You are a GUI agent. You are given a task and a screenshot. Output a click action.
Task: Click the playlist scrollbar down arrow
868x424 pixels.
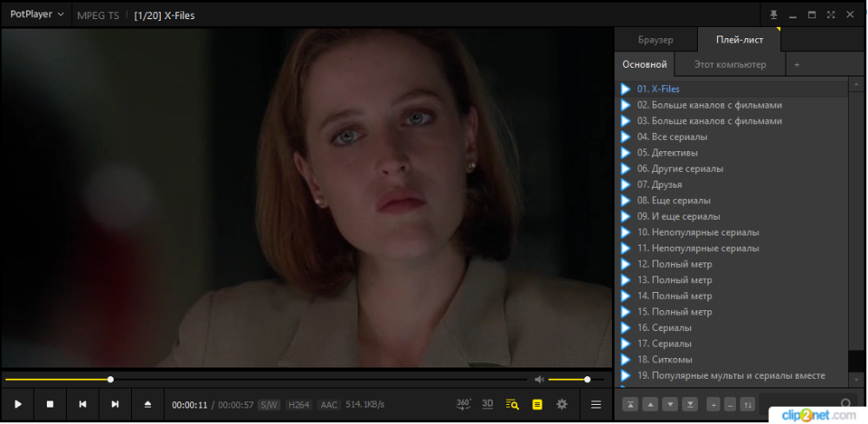point(857,380)
